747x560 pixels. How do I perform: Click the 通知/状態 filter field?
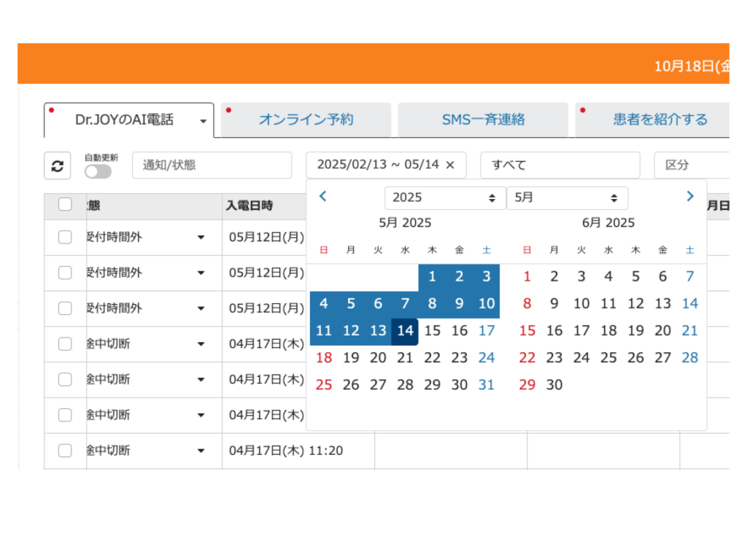pos(212,165)
